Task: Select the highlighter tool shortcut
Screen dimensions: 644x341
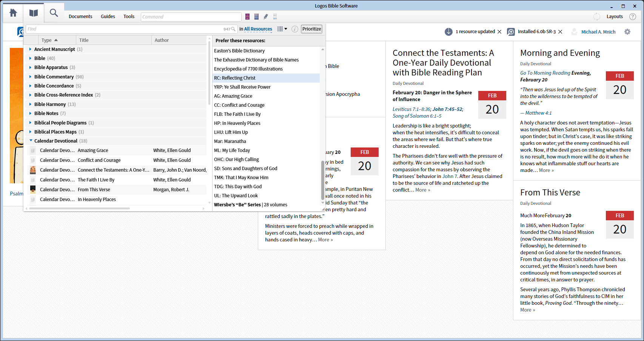Action: [x=266, y=17]
